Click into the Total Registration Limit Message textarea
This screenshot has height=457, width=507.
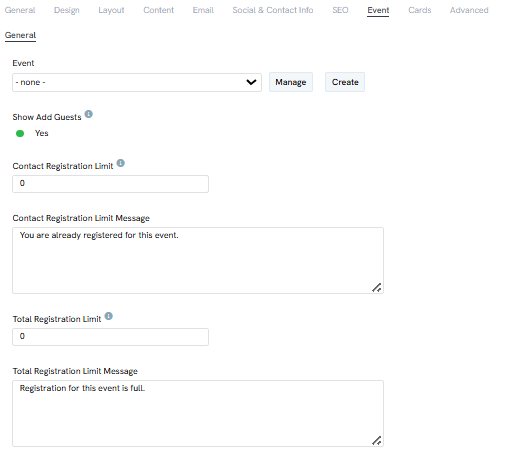[198, 413]
